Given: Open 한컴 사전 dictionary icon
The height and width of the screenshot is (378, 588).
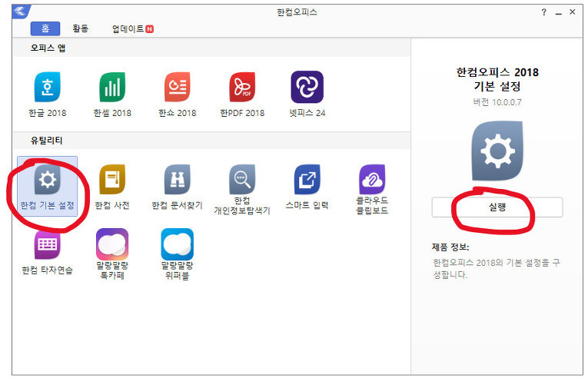Looking at the screenshot, I should coord(112,179).
